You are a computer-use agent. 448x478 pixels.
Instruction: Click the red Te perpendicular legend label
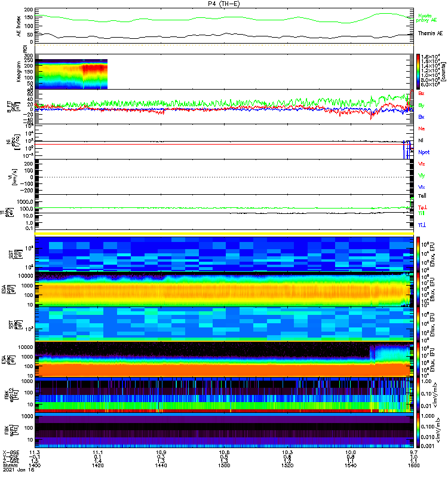pyautogui.click(x=422, y=207)
